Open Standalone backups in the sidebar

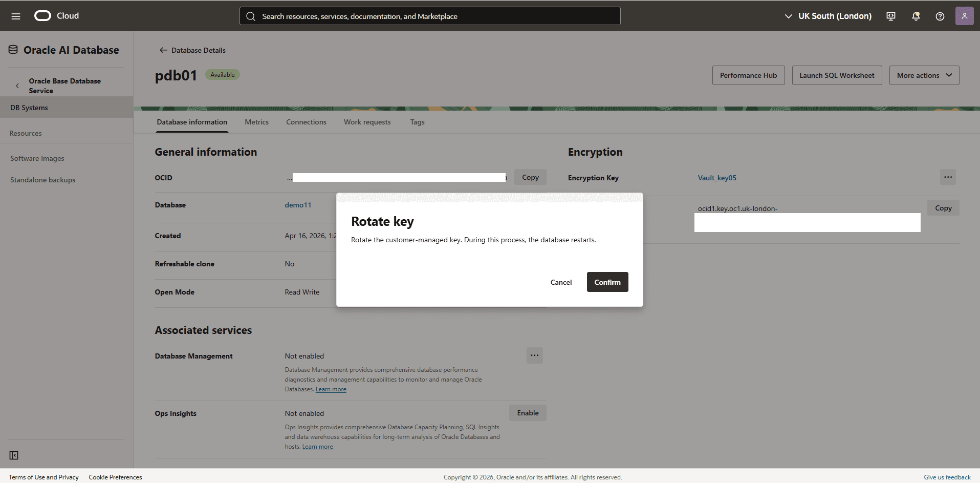click(x=42, y=180)
